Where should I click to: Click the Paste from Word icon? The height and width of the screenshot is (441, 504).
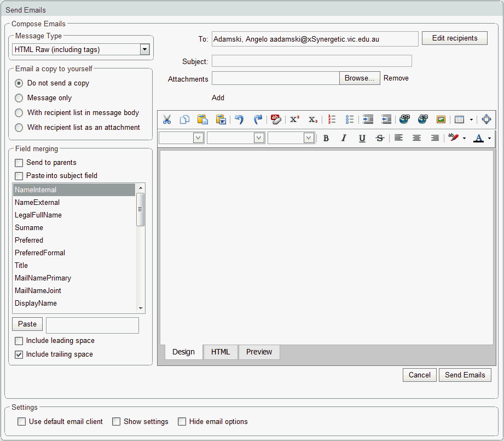pos(221,119)
